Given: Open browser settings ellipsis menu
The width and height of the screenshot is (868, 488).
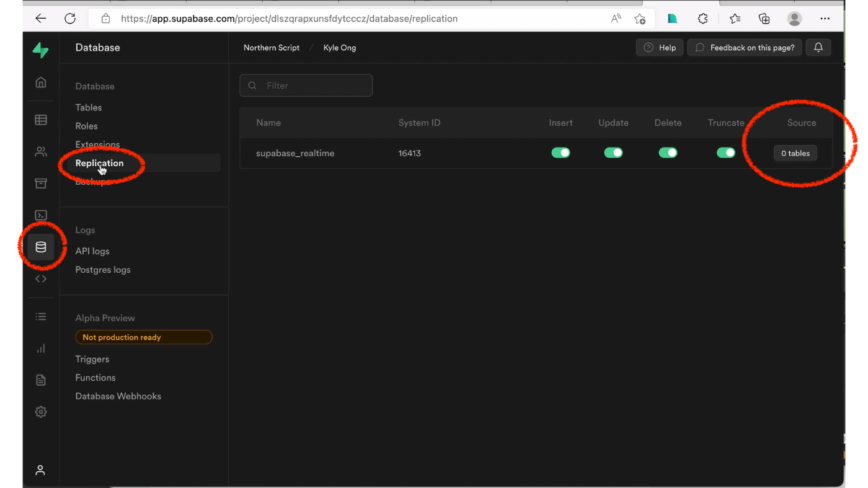Looking at the screenshot, I should (x=825, y=19).
